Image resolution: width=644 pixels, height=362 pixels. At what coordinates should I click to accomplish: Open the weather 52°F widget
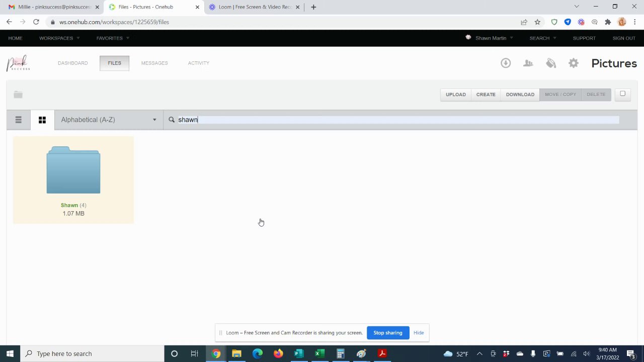click(x=456, y=354)
